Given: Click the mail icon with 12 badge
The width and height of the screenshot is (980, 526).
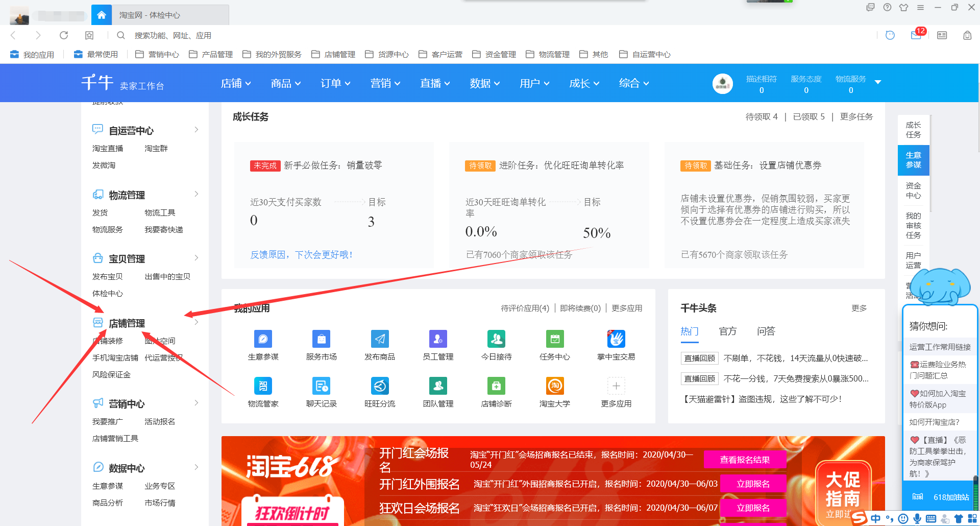Looking at the screenshot, I should coord(916,35).
